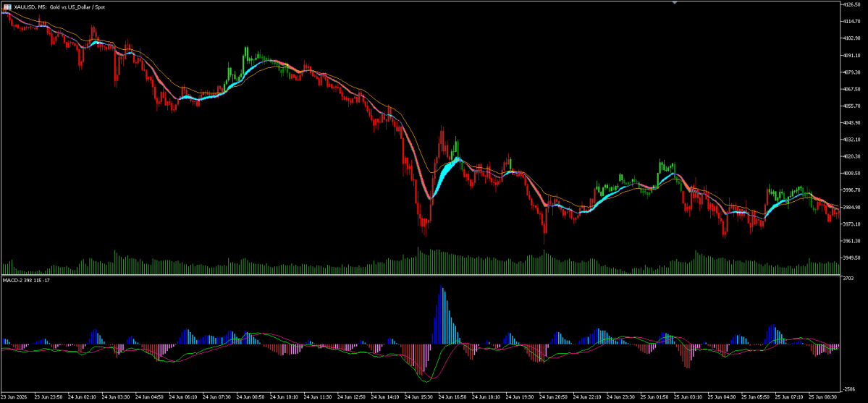The height and width of the screenshot is (403, 868).
Task: Click the 3703 value on the MACD scale
Action: click(x=848, y=279)
